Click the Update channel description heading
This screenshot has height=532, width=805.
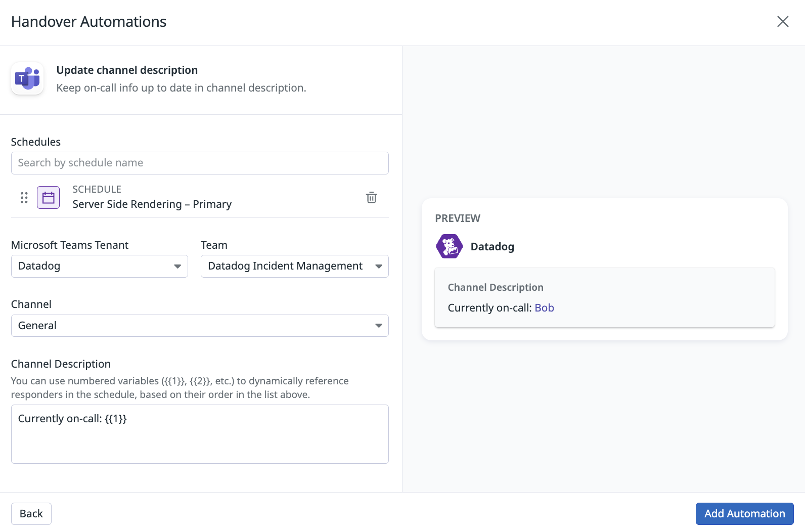127,70
